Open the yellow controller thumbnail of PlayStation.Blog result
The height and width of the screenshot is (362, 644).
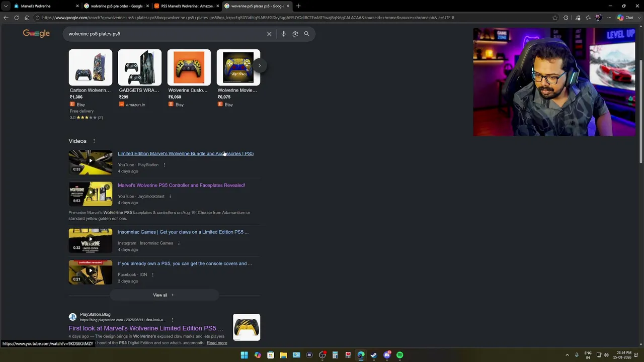pyautogui.click(x=247, y=327)
